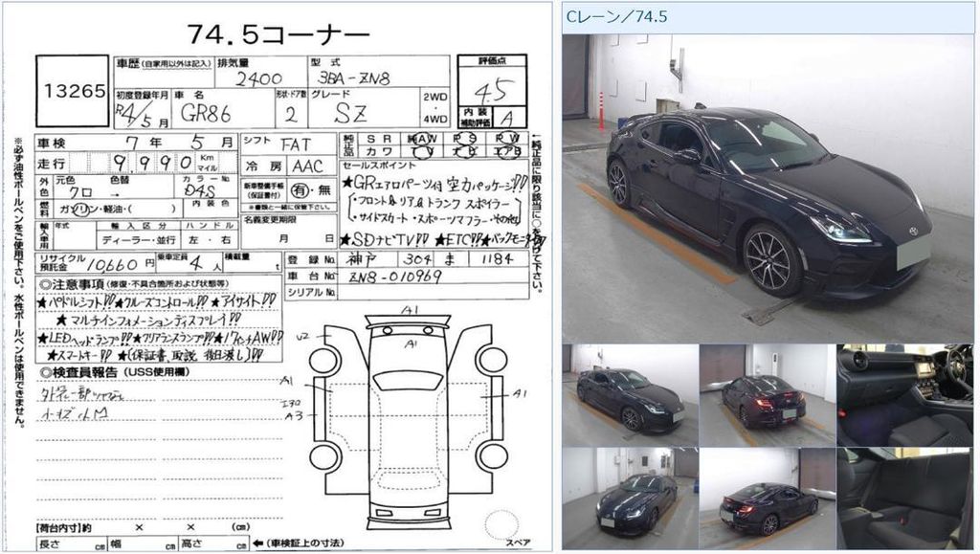
Task: Select the rear view thumbnail with lit taillights
Action: click(x=768, y=395)
